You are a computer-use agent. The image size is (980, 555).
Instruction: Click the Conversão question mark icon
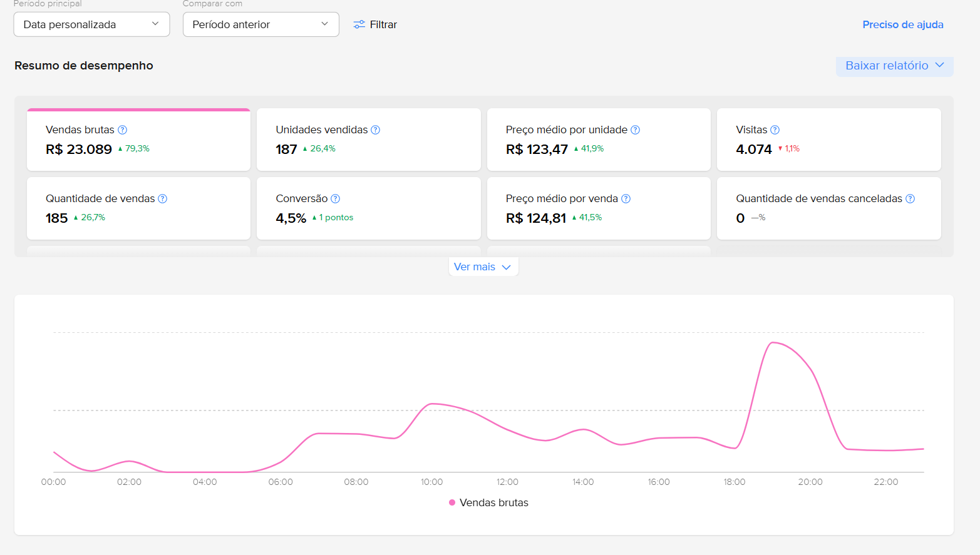[336, 199]
